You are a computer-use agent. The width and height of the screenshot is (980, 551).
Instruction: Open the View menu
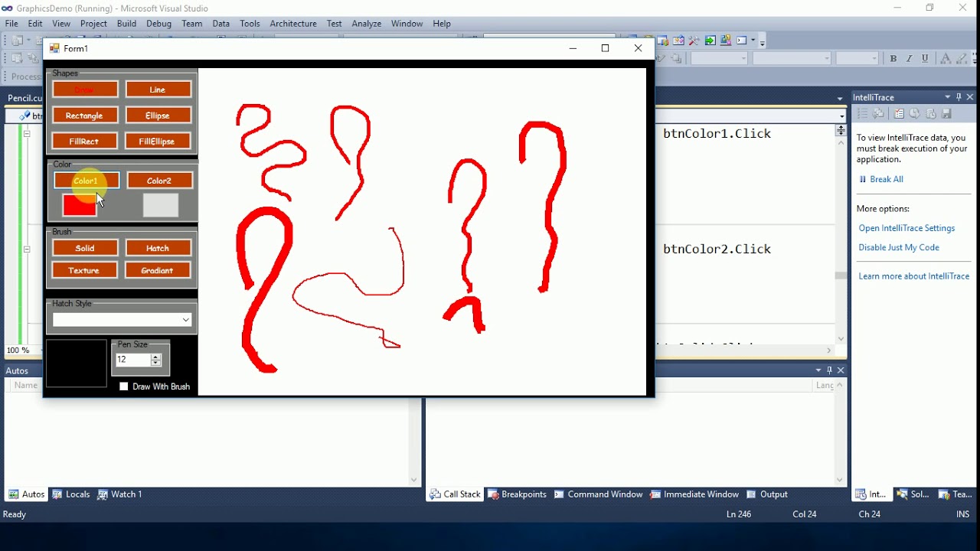tap(61, 24)
